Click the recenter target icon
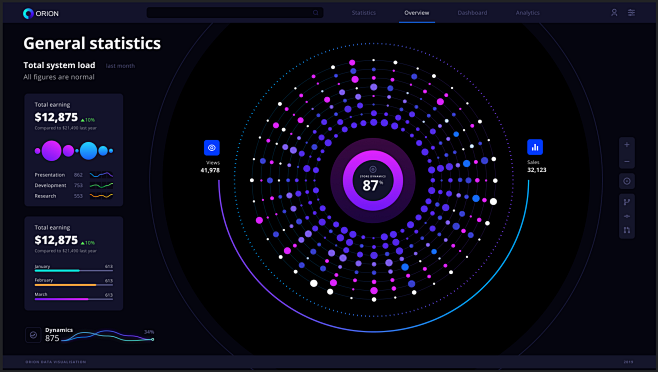This screenshot has width=658, height=372. 627,181
